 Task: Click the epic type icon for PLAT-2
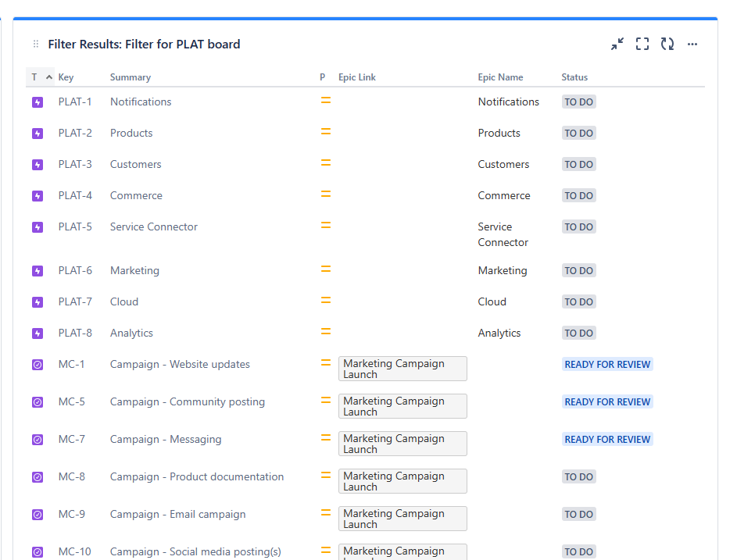click(x=38, y=134)
